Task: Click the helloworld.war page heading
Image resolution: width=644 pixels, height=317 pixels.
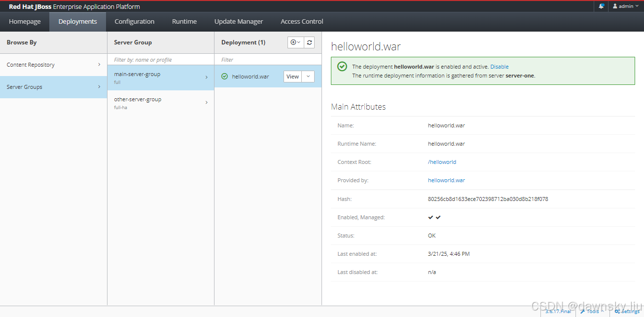Action: [x=366, y=47]
